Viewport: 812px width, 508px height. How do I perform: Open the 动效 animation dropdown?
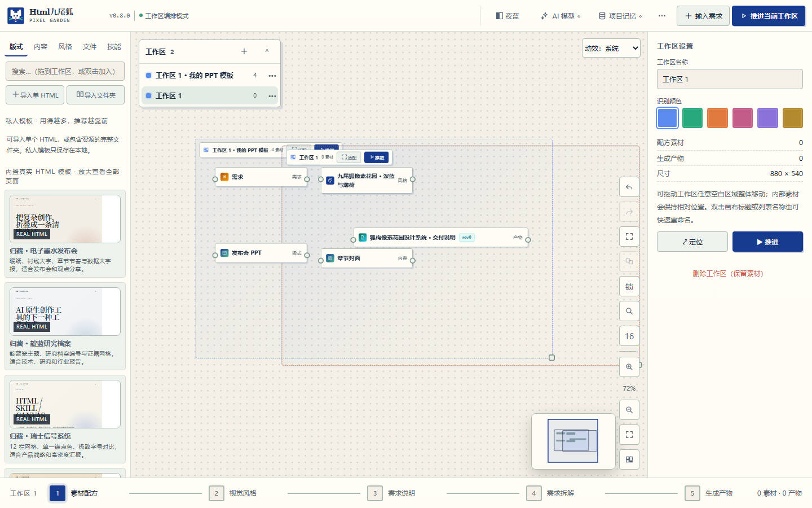click(x=611, y=48)
